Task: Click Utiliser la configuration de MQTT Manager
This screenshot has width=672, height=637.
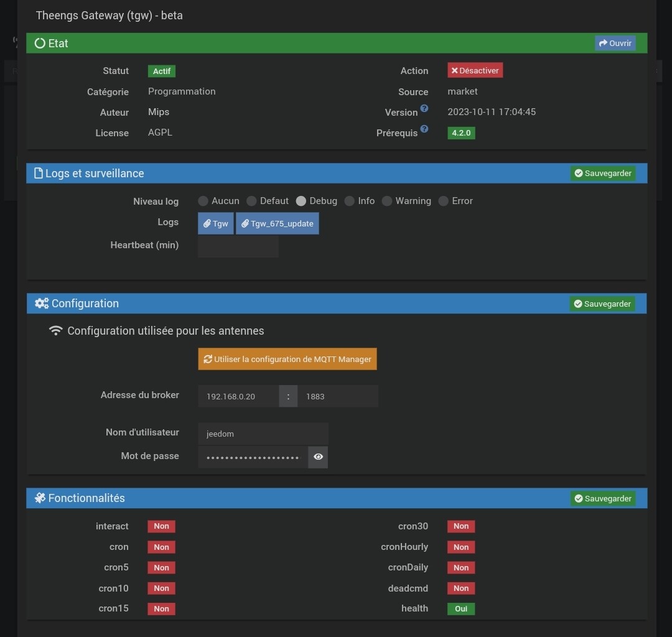Action: pos(287,359)
